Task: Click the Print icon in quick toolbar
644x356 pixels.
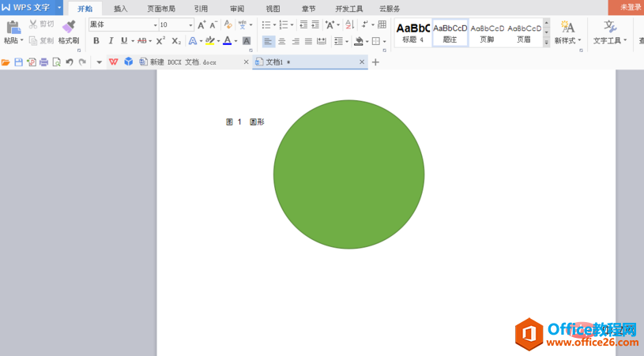Action: [x=43, y=62]
